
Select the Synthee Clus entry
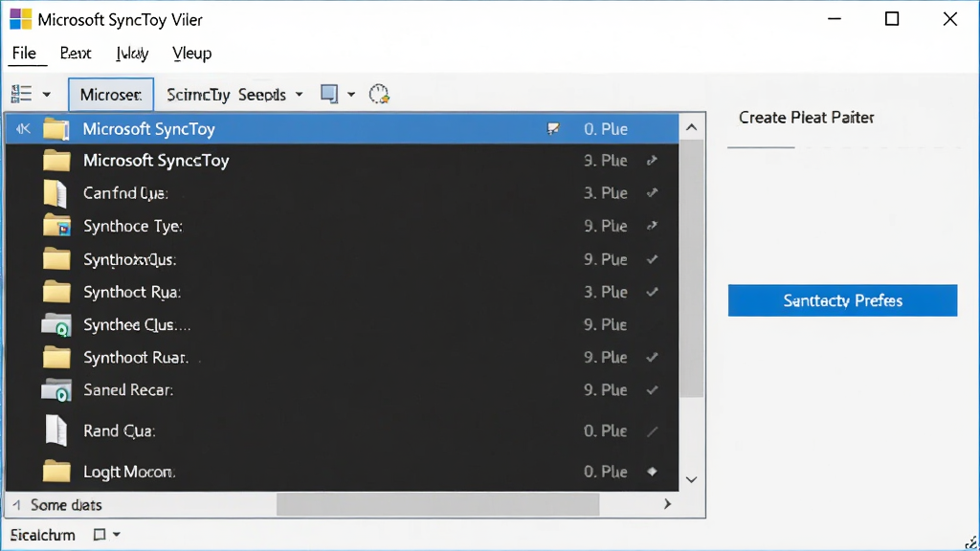(x=342, y=324)
